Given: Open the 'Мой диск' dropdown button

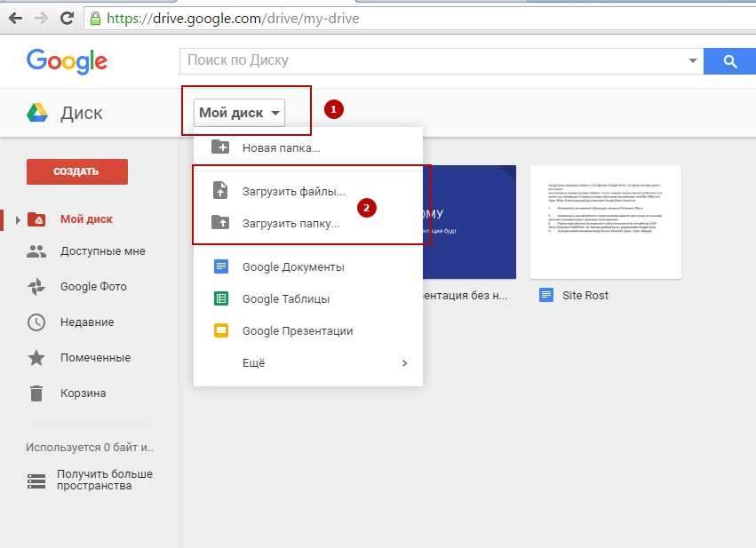Looking at the screenshot, I should coord(239,113).
